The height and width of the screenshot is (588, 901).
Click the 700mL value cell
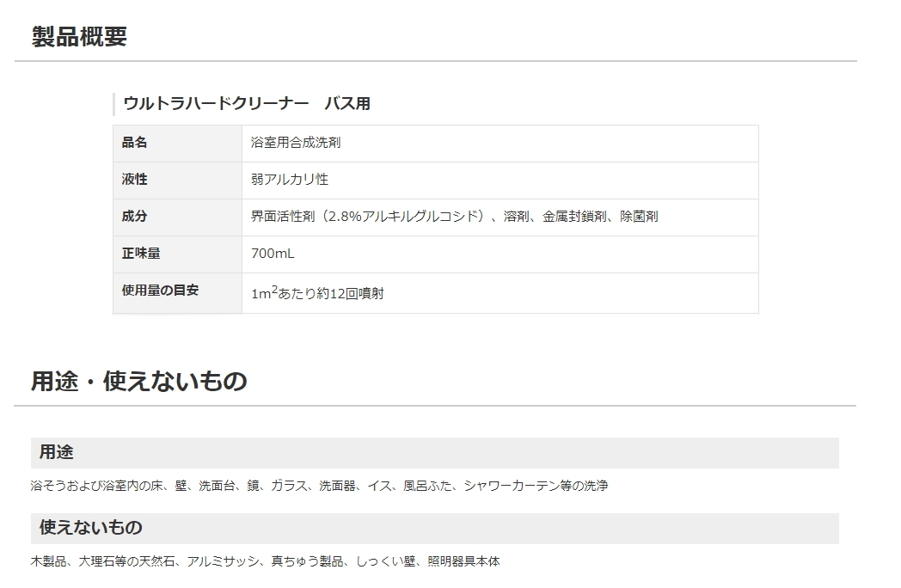click(500, 254)
